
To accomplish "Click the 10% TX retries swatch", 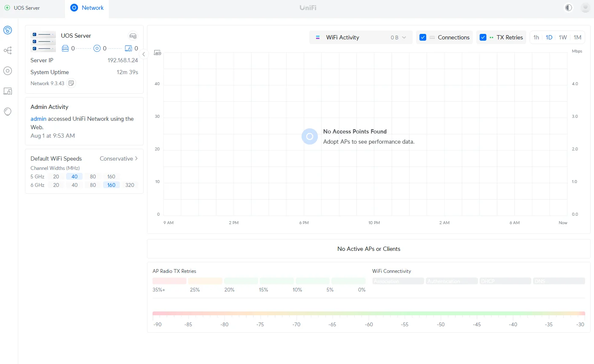I will click(313, 281).
